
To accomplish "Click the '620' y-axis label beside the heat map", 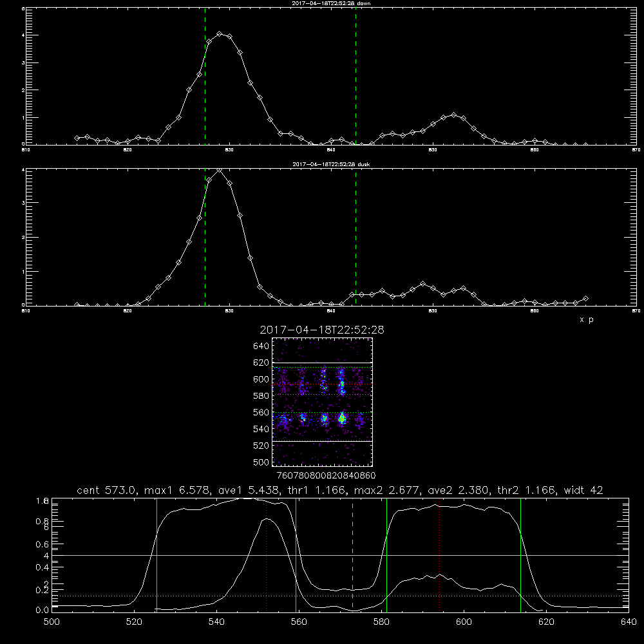I will coord(261,363).
